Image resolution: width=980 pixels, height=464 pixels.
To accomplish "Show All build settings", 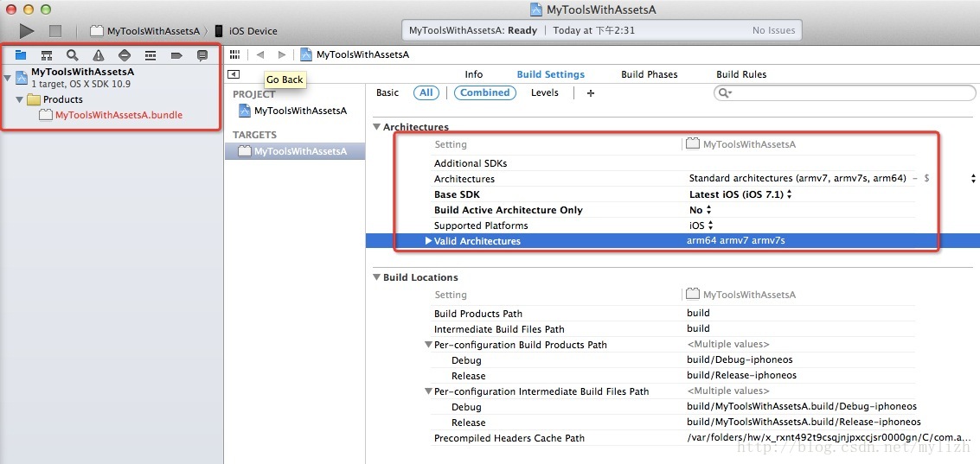I will coord(426,93).
